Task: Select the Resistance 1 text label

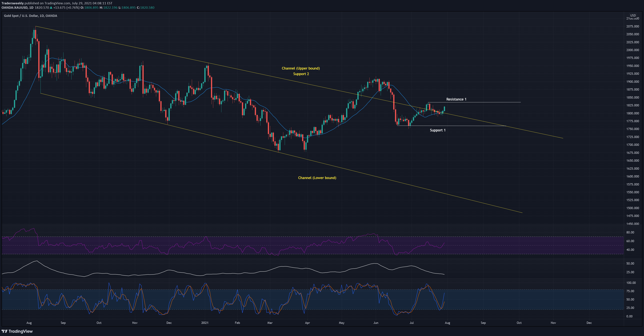Action: 456,99
